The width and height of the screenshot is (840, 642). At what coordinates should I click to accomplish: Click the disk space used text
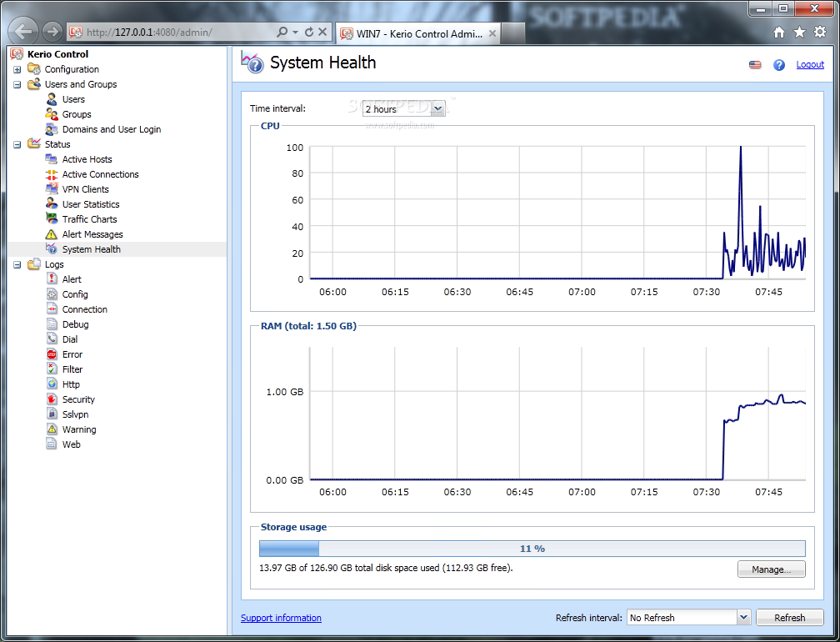click(387, 568)
